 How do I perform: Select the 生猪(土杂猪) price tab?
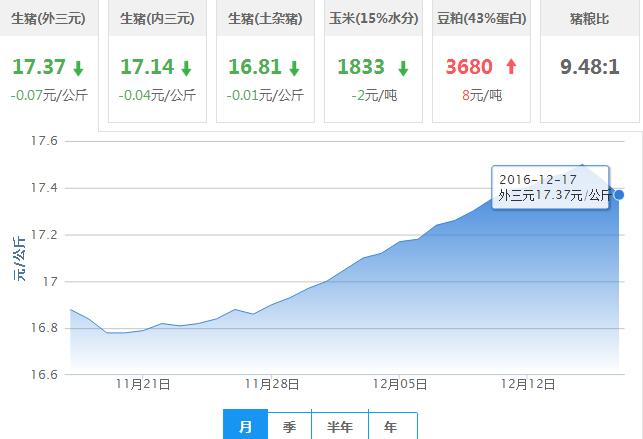[x=265, y=61]
